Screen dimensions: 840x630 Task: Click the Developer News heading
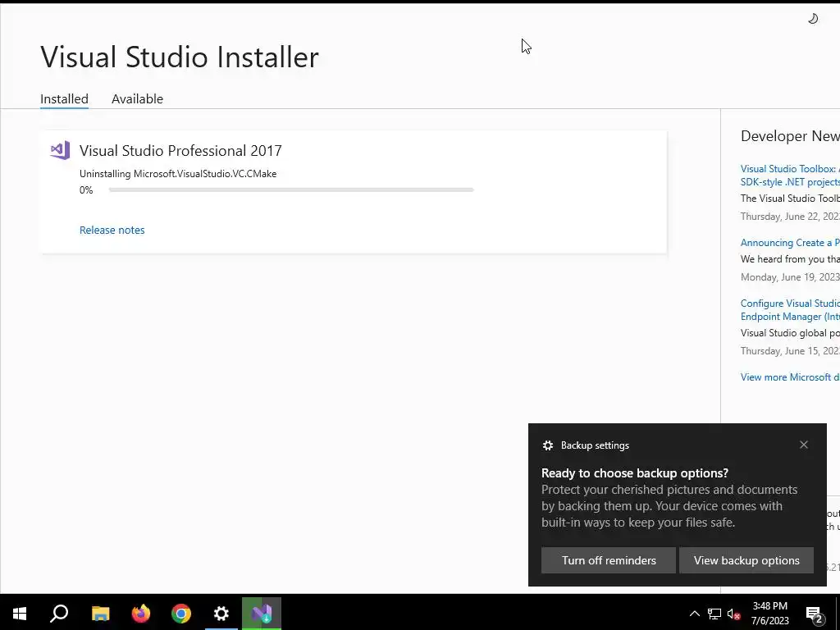click(x=790, y=136)
